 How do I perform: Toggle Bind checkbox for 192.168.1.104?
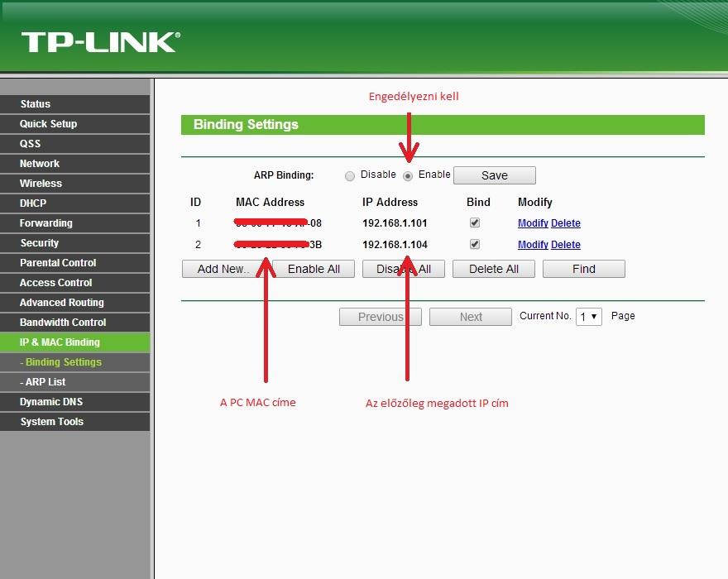(x=475, y=244)
